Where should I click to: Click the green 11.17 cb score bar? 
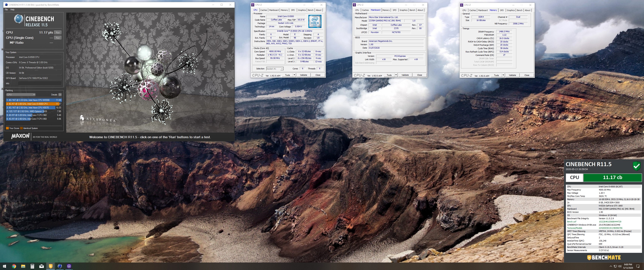pos(612,178)
